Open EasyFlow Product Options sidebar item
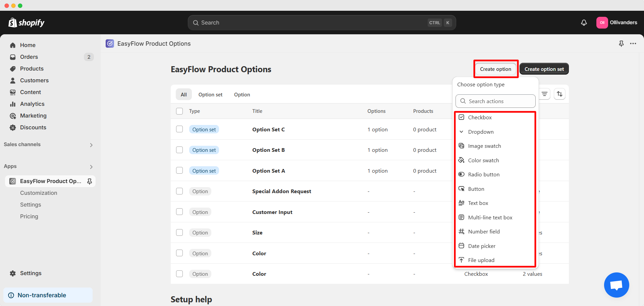Image resolution: width=644 pixels, height=306 pixels. click(x=50, y=181)
